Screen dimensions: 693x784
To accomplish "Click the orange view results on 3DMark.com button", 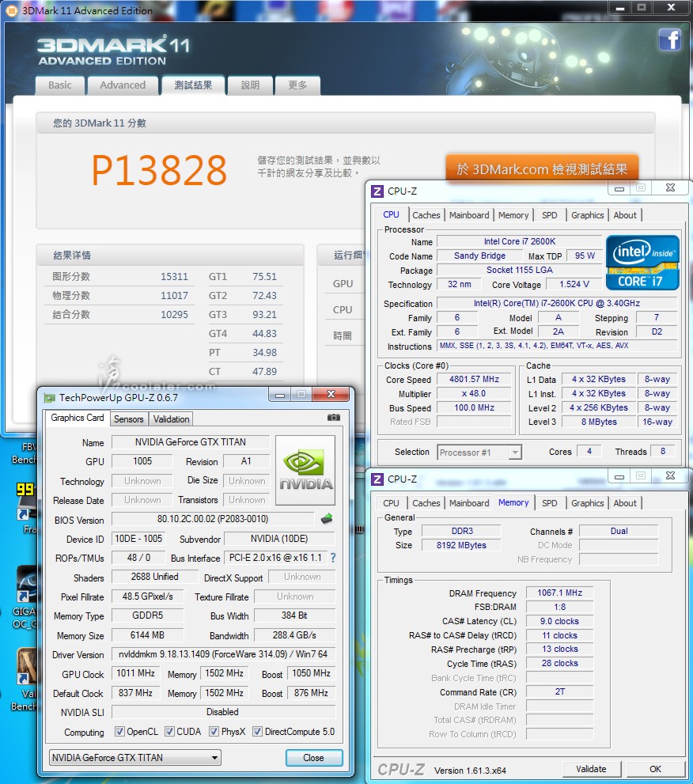I will tap(542, 169).
